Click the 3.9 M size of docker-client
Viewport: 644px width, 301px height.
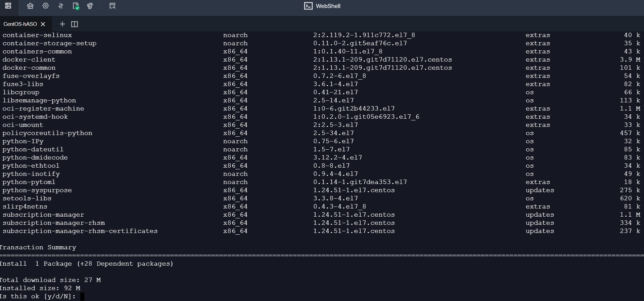(x=630, y=60)
